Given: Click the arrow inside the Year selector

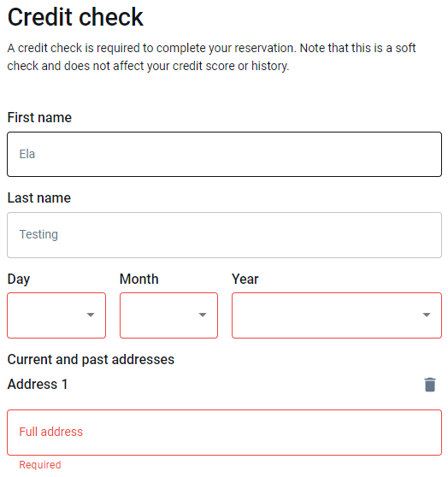Looking at the screenshot, I should point(427,315).
